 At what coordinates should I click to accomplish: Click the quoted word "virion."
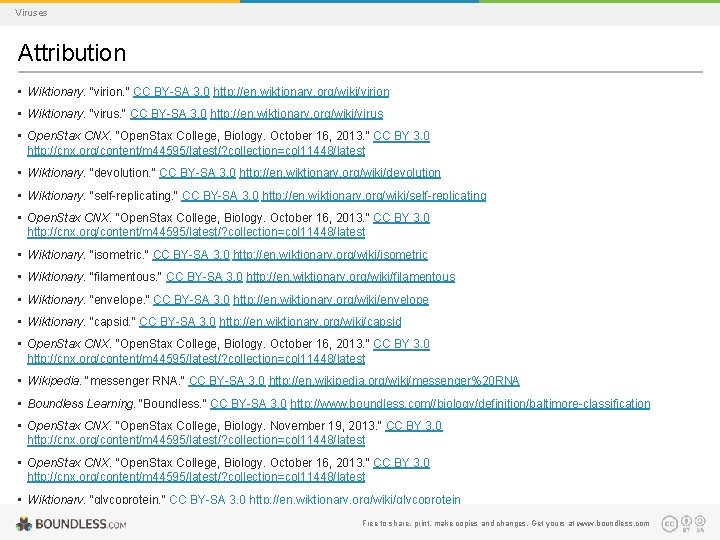click(109, 92)
